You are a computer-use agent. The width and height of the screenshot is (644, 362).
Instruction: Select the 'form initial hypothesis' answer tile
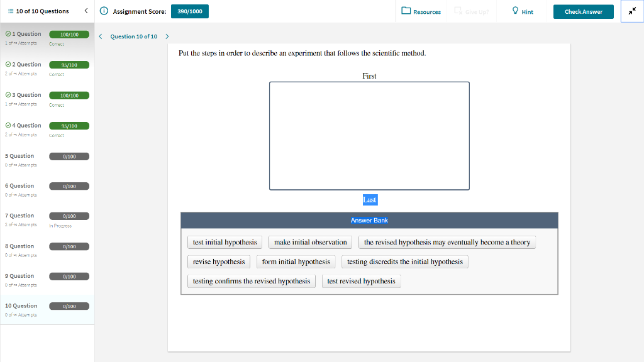pyautogui.click(x=296, y=261)
